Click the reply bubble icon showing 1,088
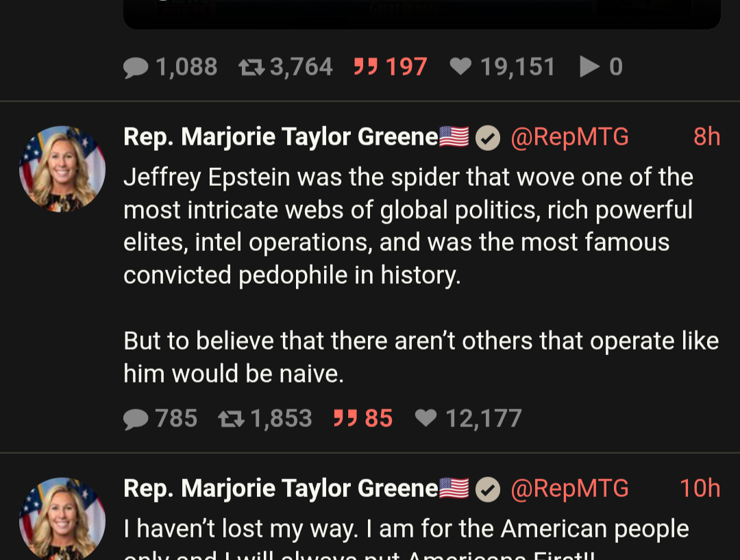This screenshot has width=740, height=560. 136,67
